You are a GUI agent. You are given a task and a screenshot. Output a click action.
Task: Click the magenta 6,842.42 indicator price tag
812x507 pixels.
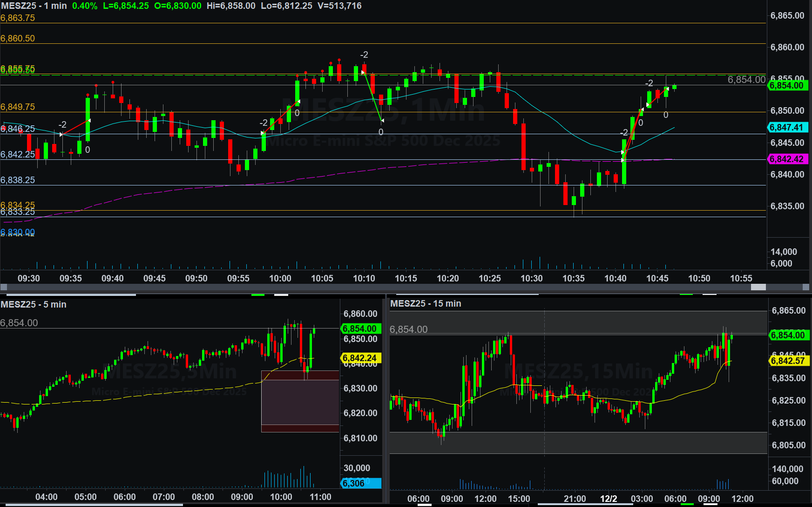pos(787,159)
